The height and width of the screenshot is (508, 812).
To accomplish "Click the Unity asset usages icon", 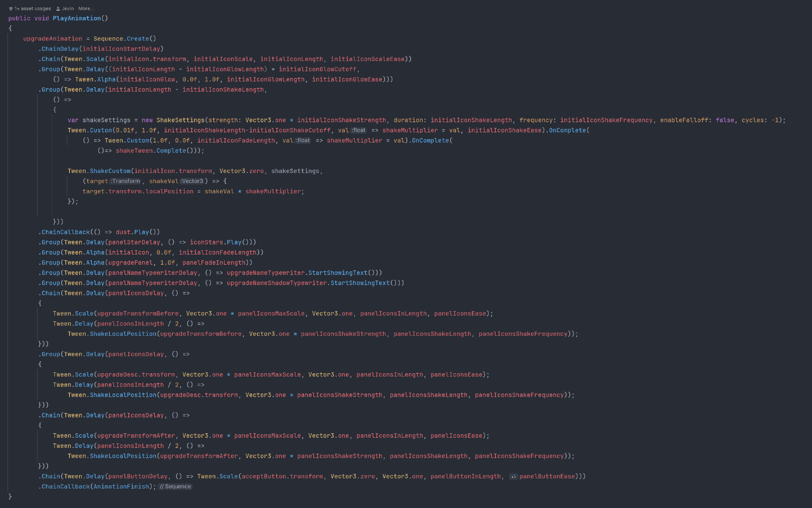I will click(11, 9).
